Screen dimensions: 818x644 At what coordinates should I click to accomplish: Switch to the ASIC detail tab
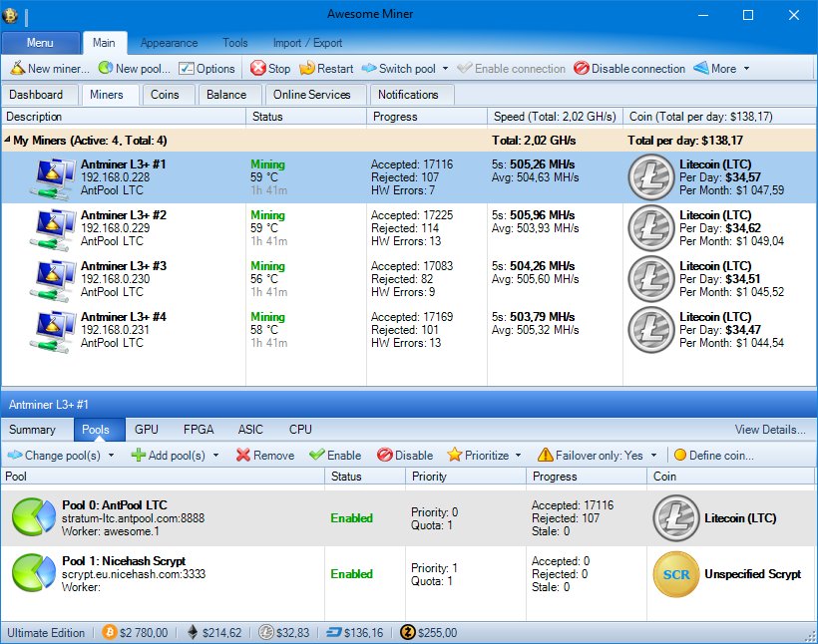[250, 429]
